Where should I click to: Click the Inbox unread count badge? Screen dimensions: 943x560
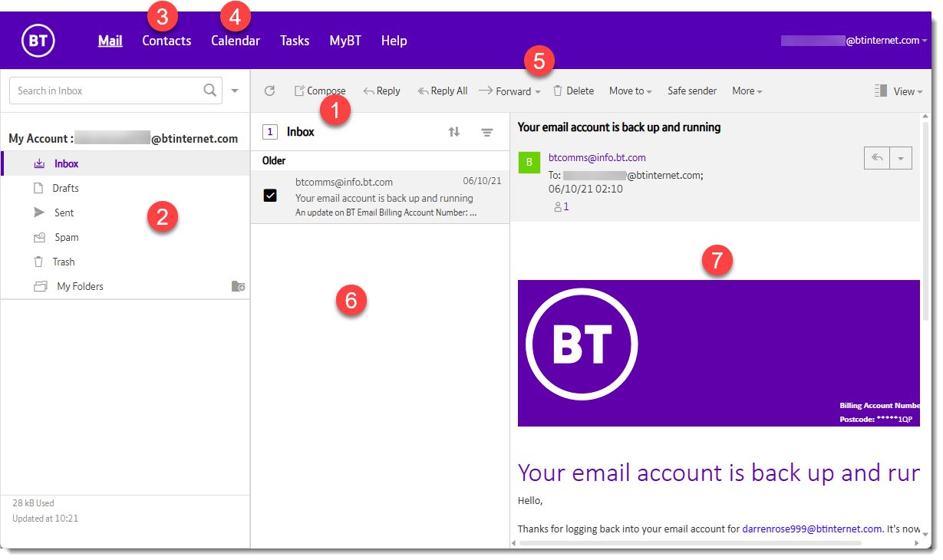tap(270, 132)
